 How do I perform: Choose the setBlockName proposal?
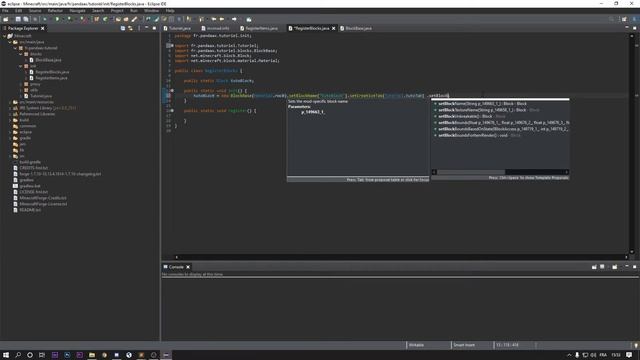pos(500,104)
